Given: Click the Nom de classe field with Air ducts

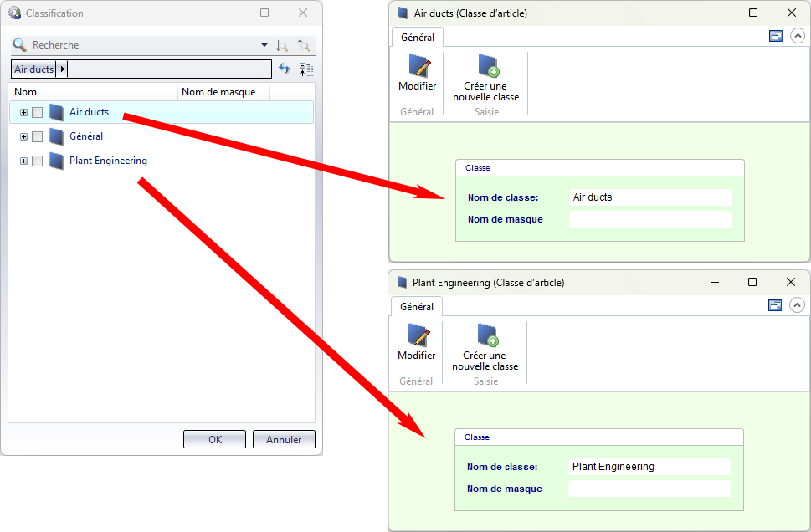Looking at the screenshot, I should [650, 197].
